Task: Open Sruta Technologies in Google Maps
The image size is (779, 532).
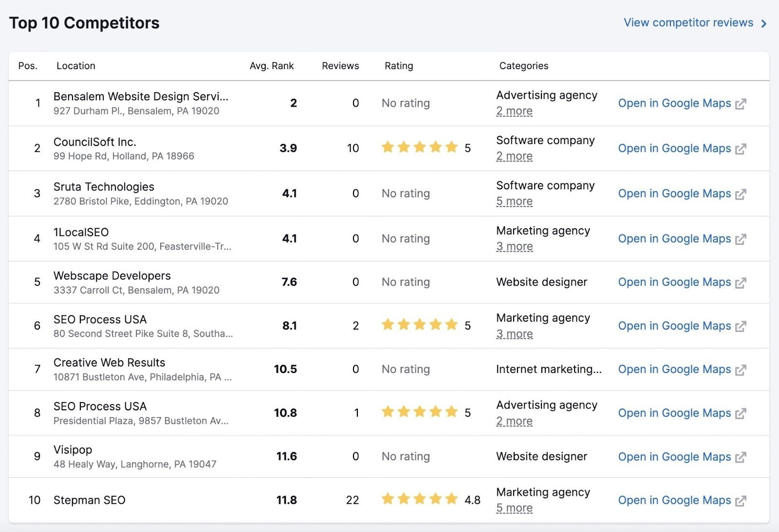Action: [x=674, y=194]
